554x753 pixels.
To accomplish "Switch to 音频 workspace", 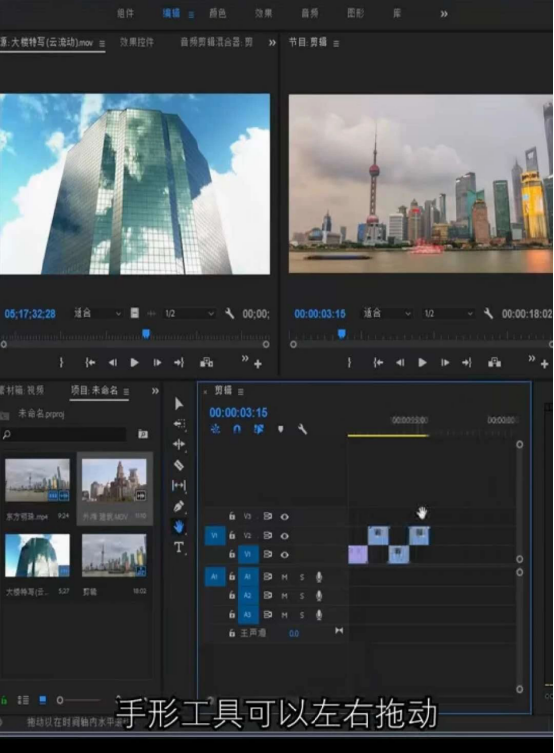I will click(310, 13).
